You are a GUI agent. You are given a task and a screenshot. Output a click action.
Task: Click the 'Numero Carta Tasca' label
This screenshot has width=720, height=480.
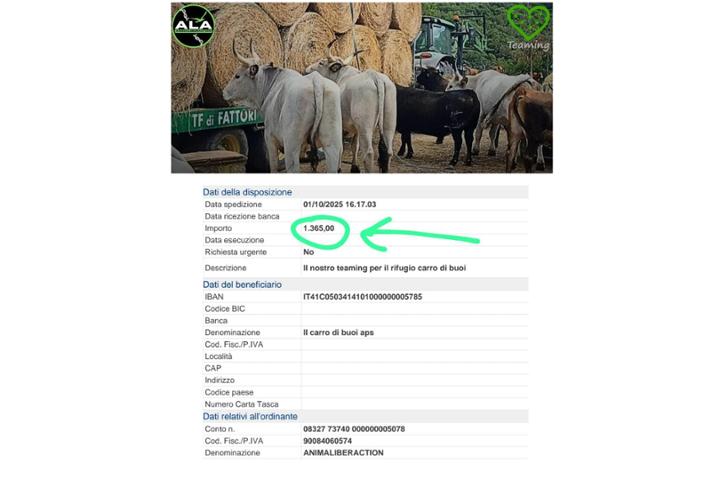[242, 404]
